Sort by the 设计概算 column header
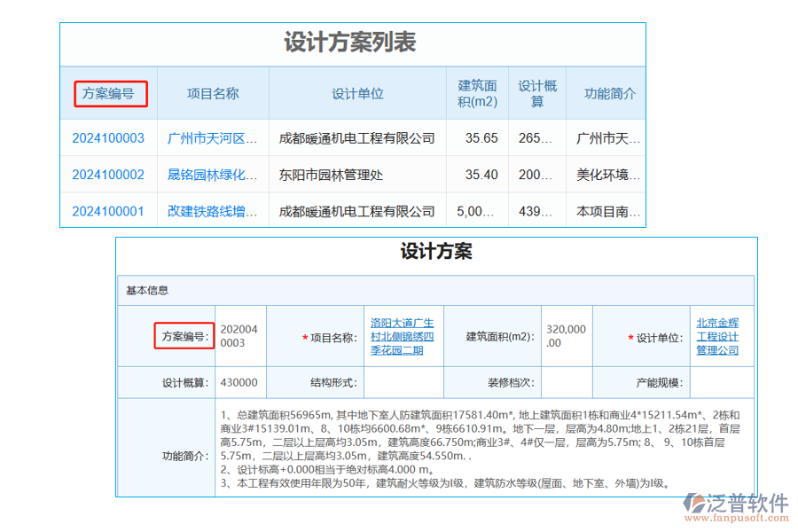 click(536, 92)
